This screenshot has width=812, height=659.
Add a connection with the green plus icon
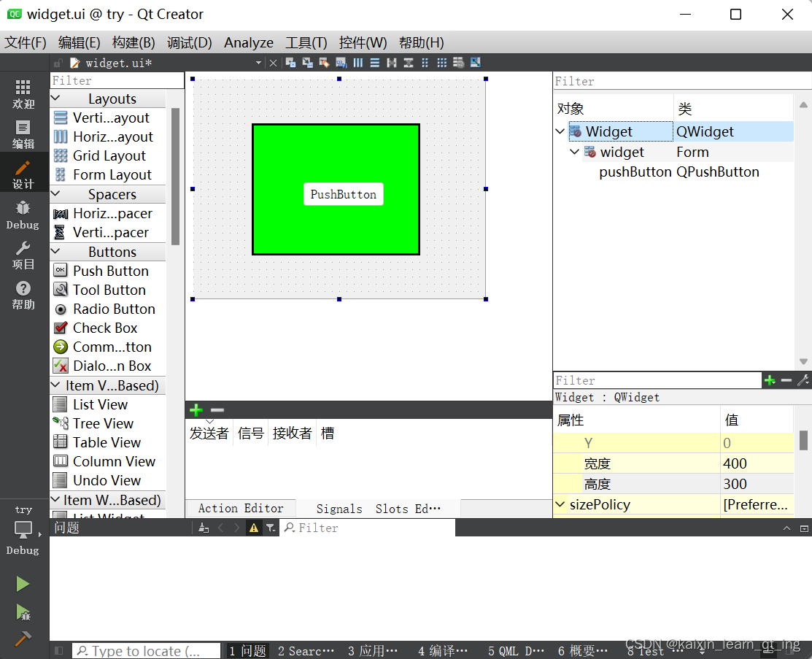pyautogui.click(x=196, y=409)
